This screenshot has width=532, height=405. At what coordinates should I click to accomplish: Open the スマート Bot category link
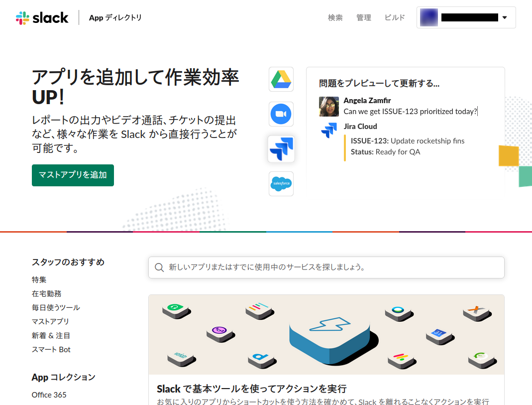click(x=51, y=350)
